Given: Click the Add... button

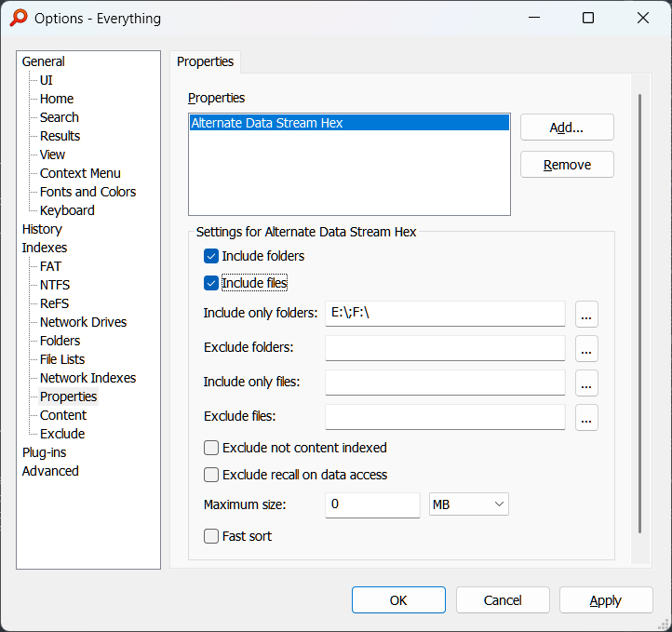Looking at the screenshot, I should (x=567, y=128).
